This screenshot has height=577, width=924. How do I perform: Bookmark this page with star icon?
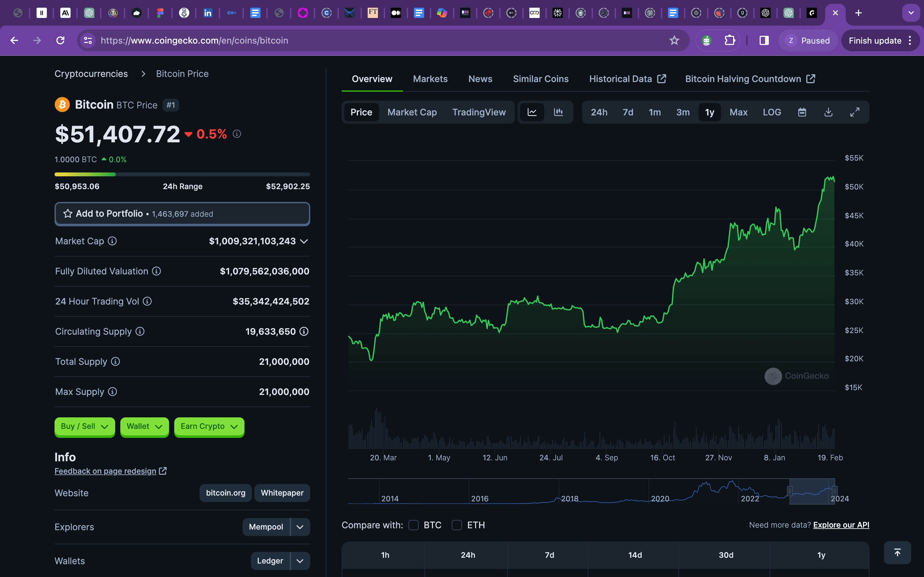674,40
